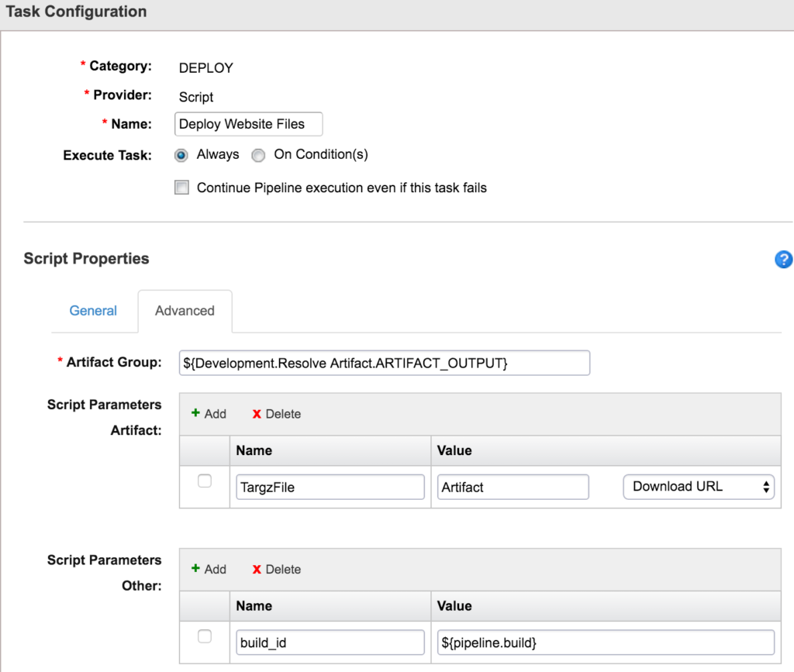Image resolution: width=794 pixels, height=672 pixels.
Task: Click red X Delete in Artifact parameters
Action: click(x=276, y=414)
